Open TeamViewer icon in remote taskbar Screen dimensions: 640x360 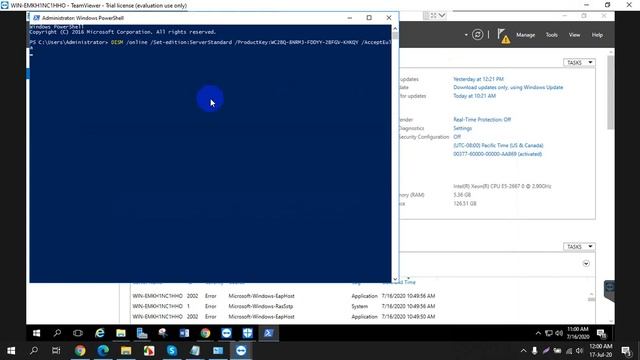pyautogui.click(x=227, y=333)
